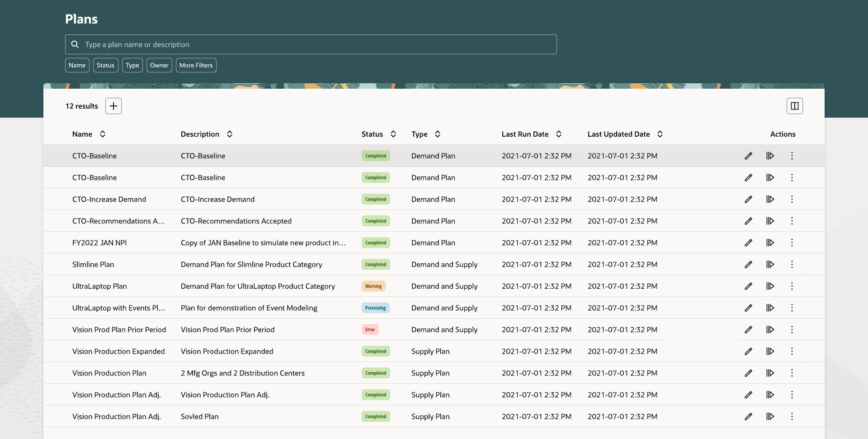Screen dimensions: 868x439
Task: Run the Vision Production Plan
Action: pos(770,373)
